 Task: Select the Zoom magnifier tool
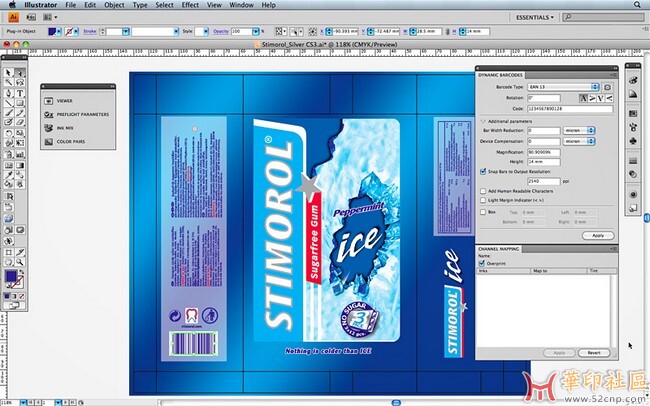click(19, 262)
